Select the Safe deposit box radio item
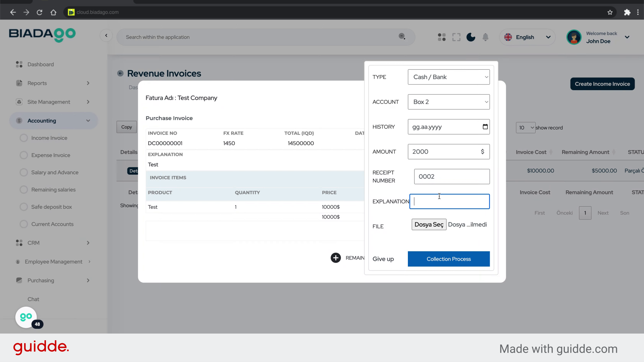 point(24,207)
